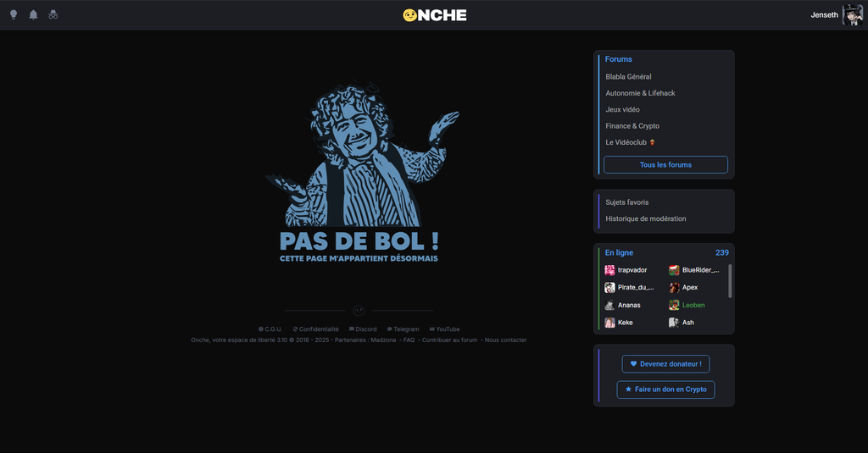Open the Apex username

click(x=690, y=288)
